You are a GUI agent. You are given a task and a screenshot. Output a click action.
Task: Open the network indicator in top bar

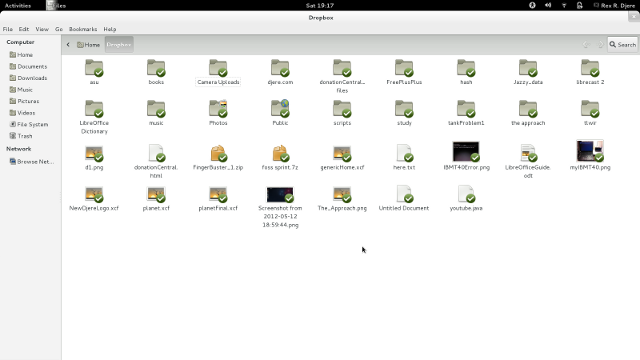click(x=564, y=5)
